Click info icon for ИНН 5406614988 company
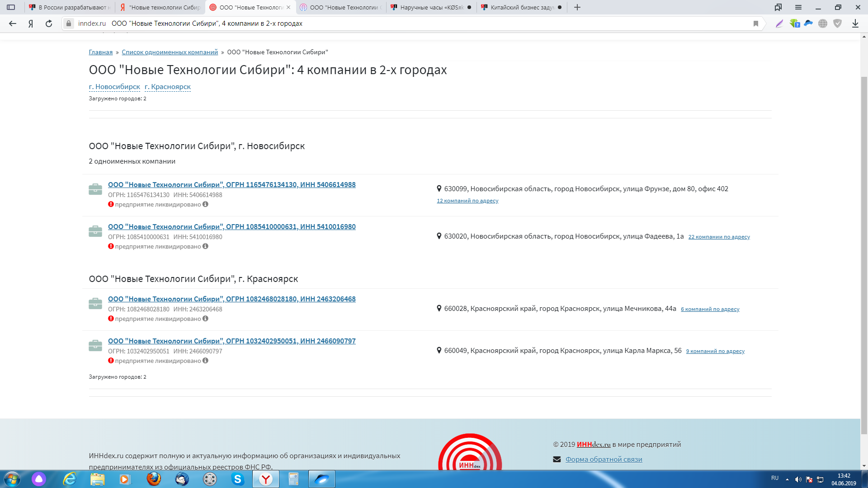Image resolution: width=868 pixels, height=488 pixels. 205,204
